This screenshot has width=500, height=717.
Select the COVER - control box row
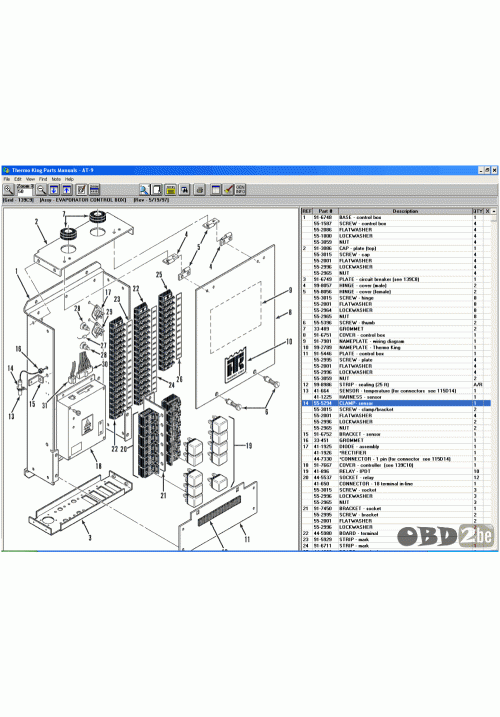[x=396, y=335]
